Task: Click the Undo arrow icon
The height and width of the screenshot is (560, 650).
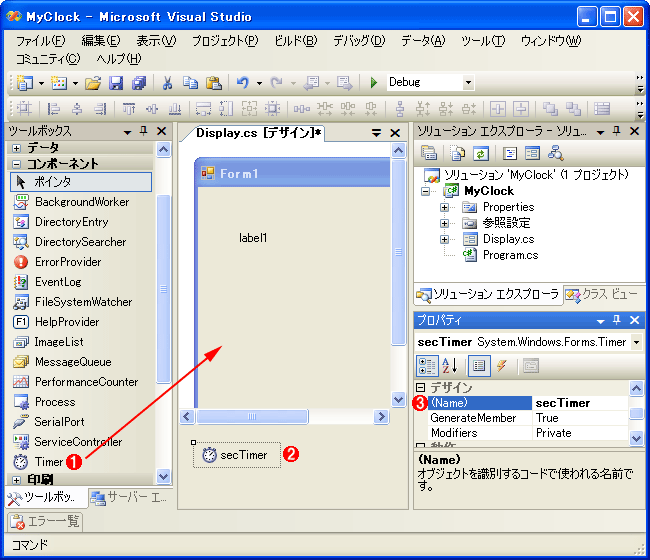Action: pos(243,83)
